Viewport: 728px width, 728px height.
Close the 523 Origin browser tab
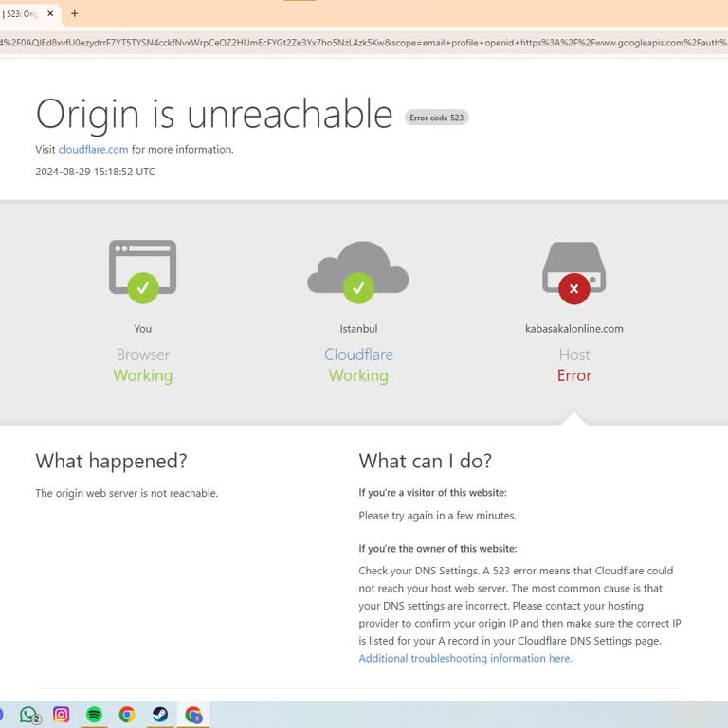[x=50, y=13]
